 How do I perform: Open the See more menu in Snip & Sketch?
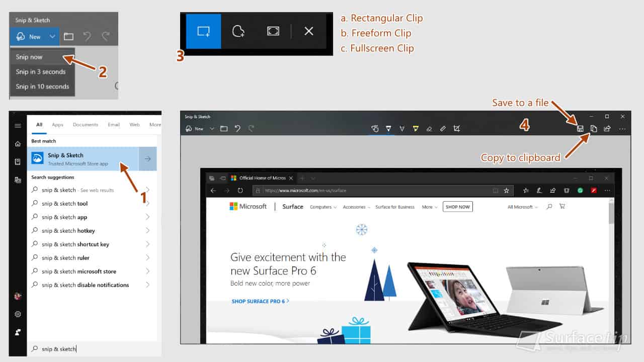pyautogui.click(x=622, y=128)
